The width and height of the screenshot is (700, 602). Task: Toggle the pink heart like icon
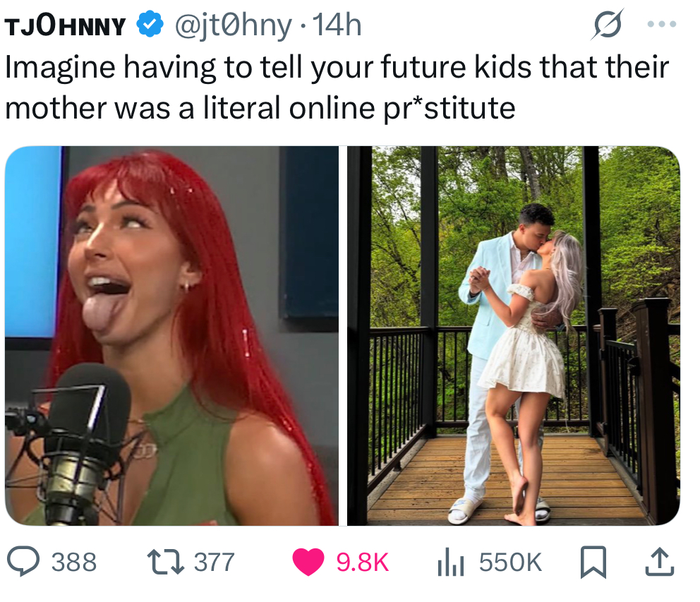[308, 562]
